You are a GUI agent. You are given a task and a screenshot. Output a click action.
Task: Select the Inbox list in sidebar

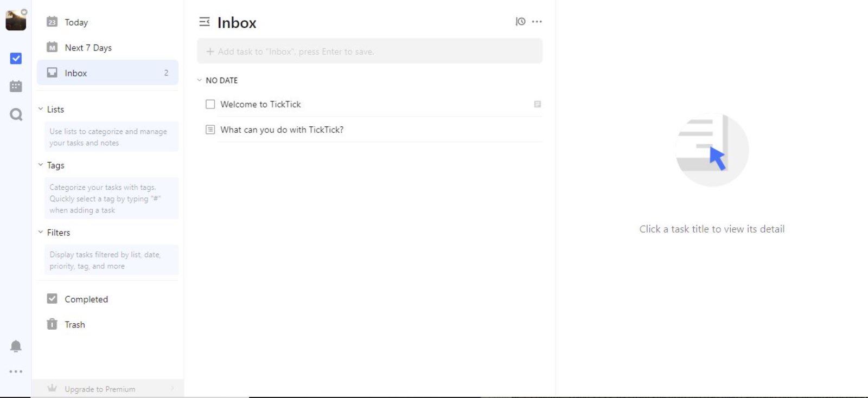[x=107, y=73]
